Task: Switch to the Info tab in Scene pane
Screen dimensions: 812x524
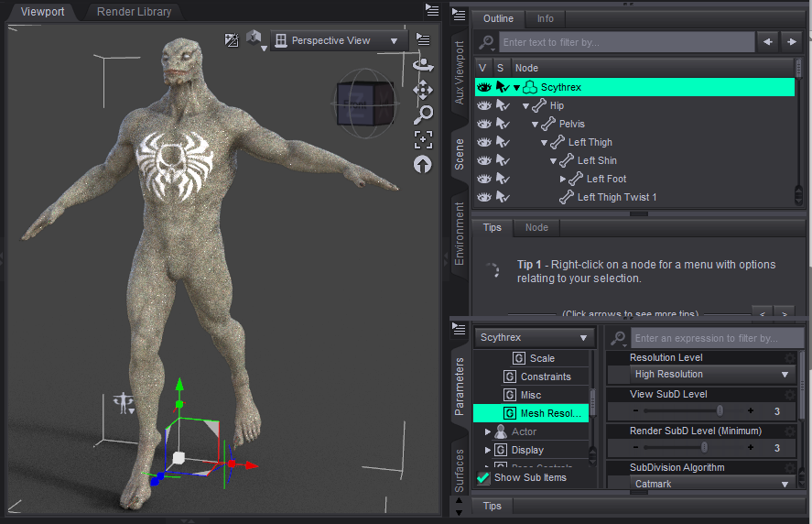Action: pyautogui.click(x=545, y=18)
